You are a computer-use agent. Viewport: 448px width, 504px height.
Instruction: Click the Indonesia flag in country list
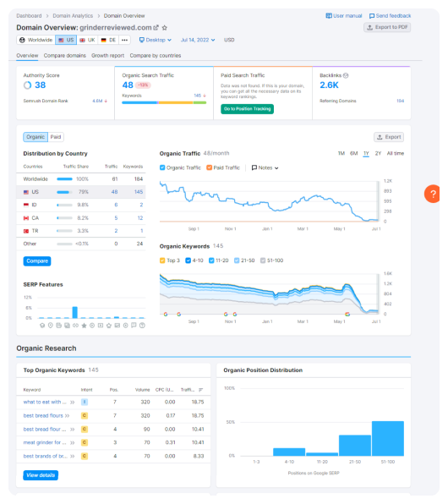click(x=26, y=205)
